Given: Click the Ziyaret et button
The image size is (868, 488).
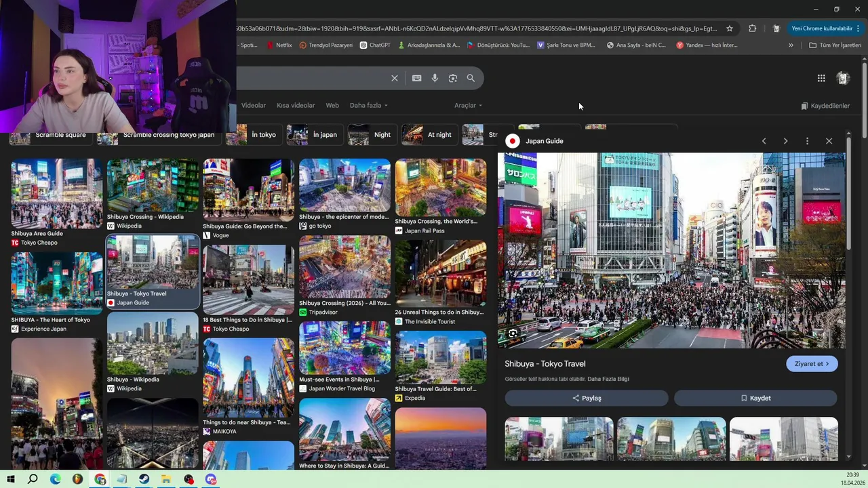Looking at the screenshot, I should [812, 364].
